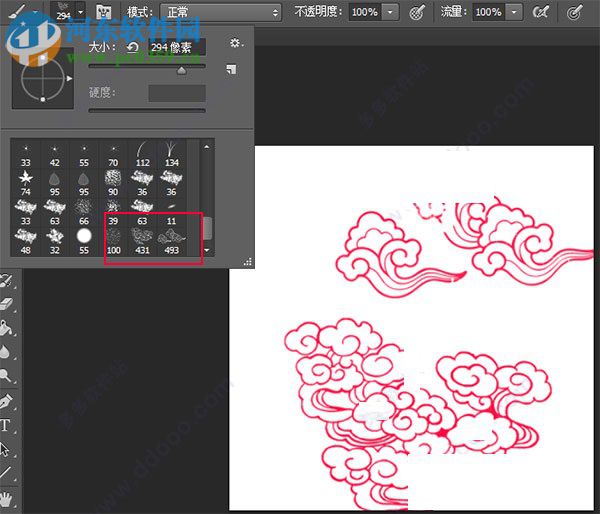
Task: Open the 模式 blending mode dropdown
Action: point(220,12)
